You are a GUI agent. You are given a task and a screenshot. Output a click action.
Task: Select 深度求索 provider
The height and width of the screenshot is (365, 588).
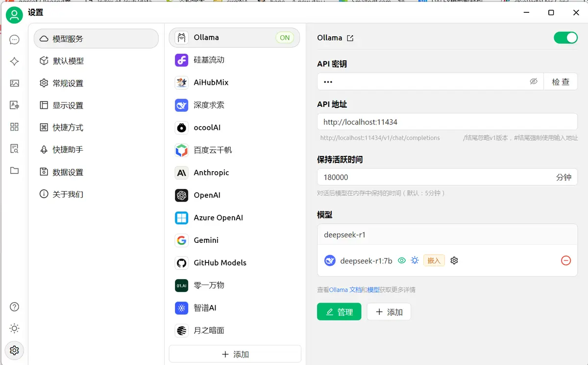click(x=234, y=105)
